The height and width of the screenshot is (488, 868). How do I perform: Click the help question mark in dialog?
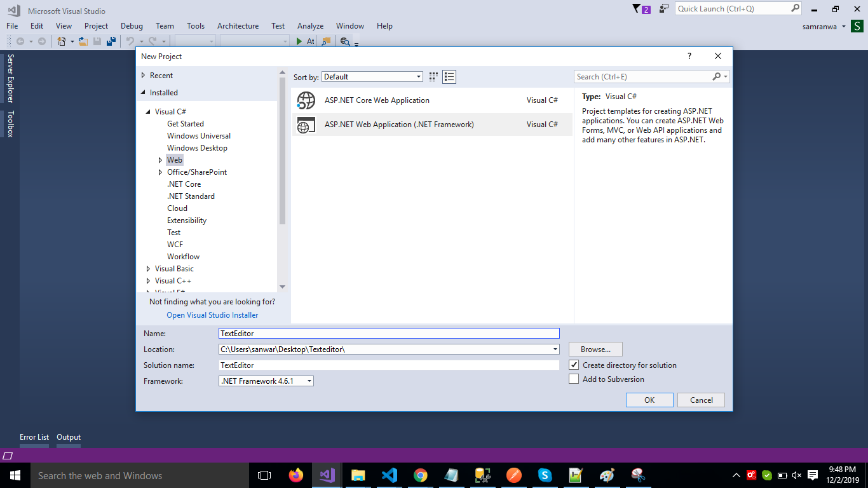tap(689, 57)
